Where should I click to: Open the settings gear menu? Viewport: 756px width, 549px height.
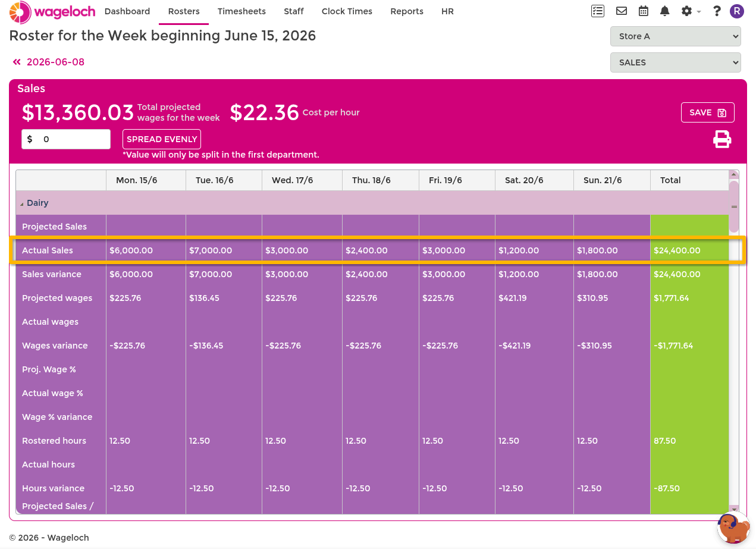(690, 11)
